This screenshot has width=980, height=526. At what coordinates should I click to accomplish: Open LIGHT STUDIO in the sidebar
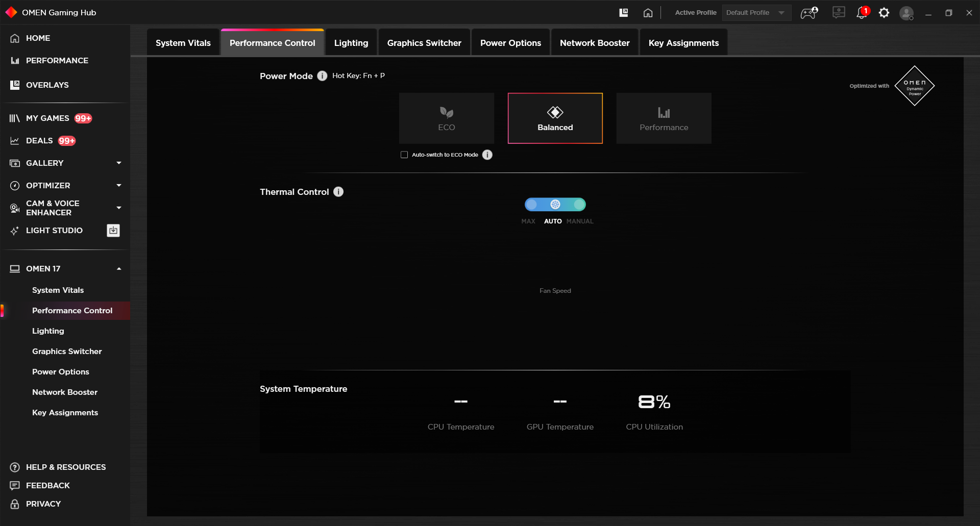click(54, 230)
